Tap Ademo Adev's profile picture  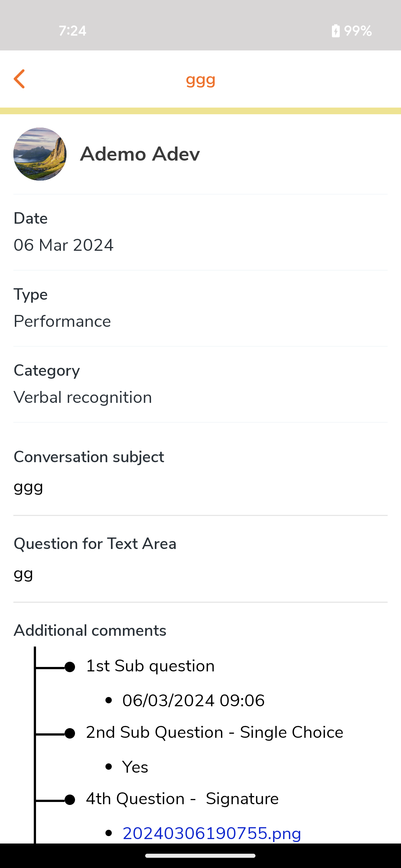point(40,154)
